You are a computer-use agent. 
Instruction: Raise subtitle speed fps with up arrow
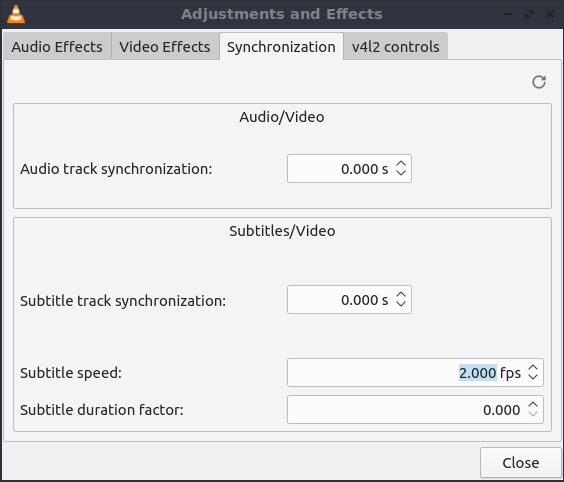click(533, 368)
